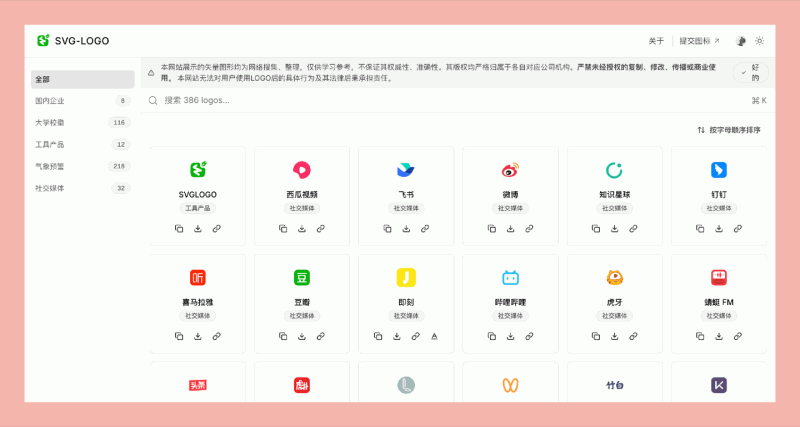800x427 pixels.
Task: Open the round avatar icon in header
Action: [741, 41]
